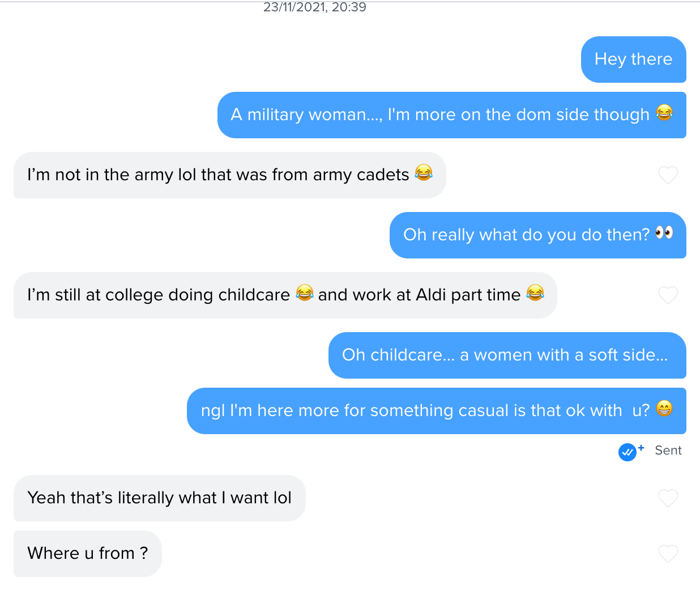Click the "Sent" status label
Viewport: 700px width, 594px height.
point(668,451)
